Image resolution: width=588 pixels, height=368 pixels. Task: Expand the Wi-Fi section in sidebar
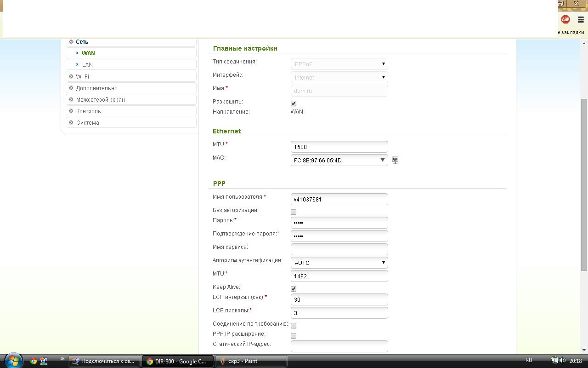83,76
